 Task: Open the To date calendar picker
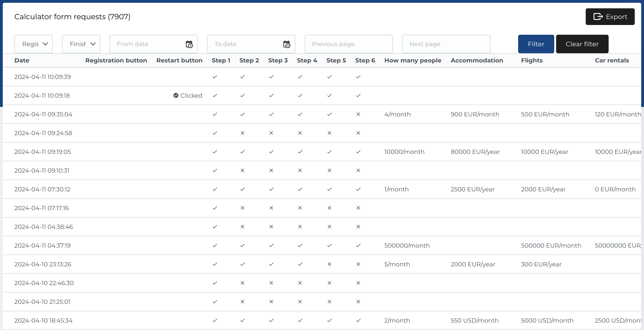coord(287,44)
